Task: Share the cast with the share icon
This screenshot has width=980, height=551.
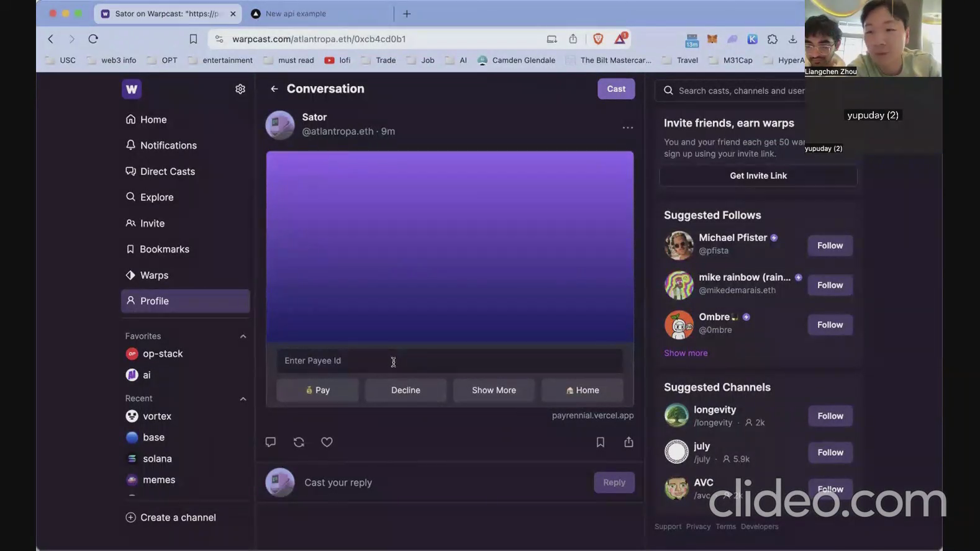Action: [628, 442]
